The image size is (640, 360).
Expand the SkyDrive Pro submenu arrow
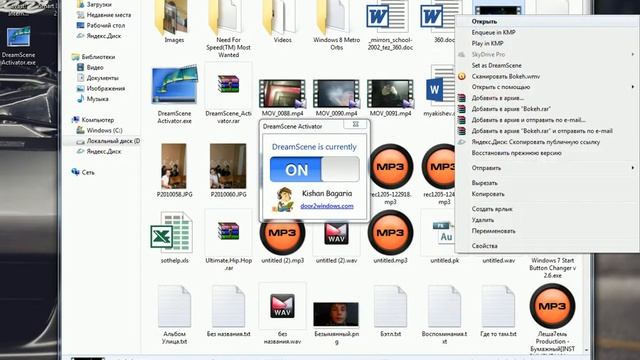point(633,54)
